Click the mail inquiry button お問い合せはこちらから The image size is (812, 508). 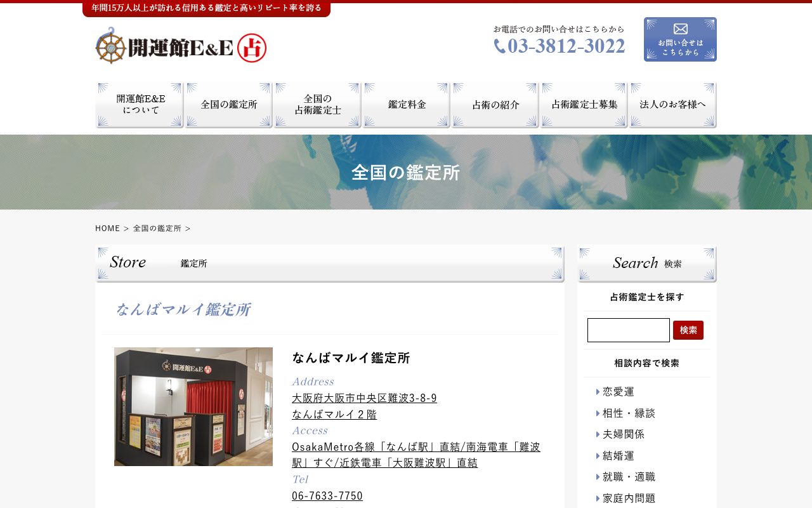point(680,39)
